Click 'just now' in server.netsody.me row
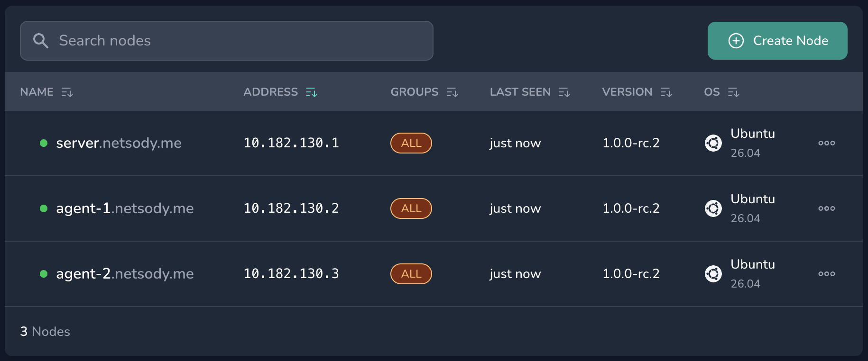The height and width of the screenshot is (361, 868). point(515,144)
